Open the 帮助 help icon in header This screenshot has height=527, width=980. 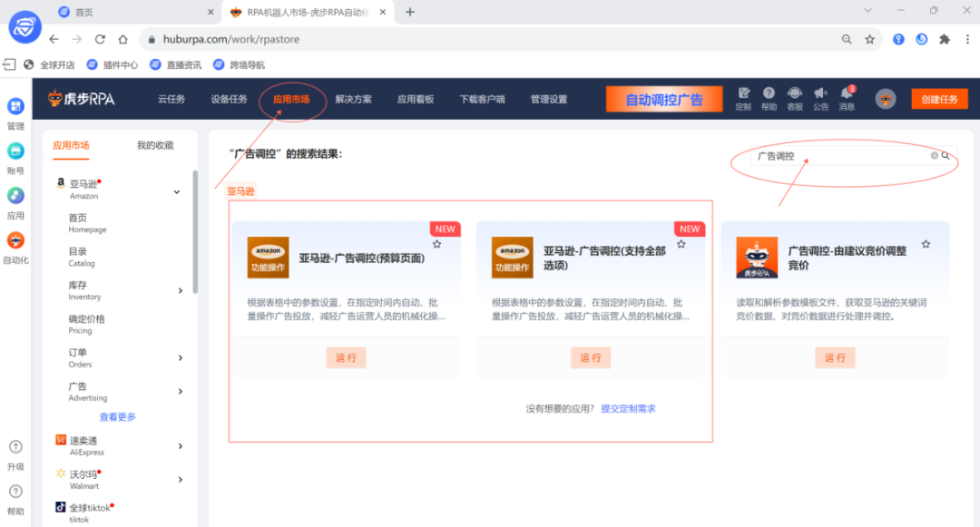click(x=769, y=99)
